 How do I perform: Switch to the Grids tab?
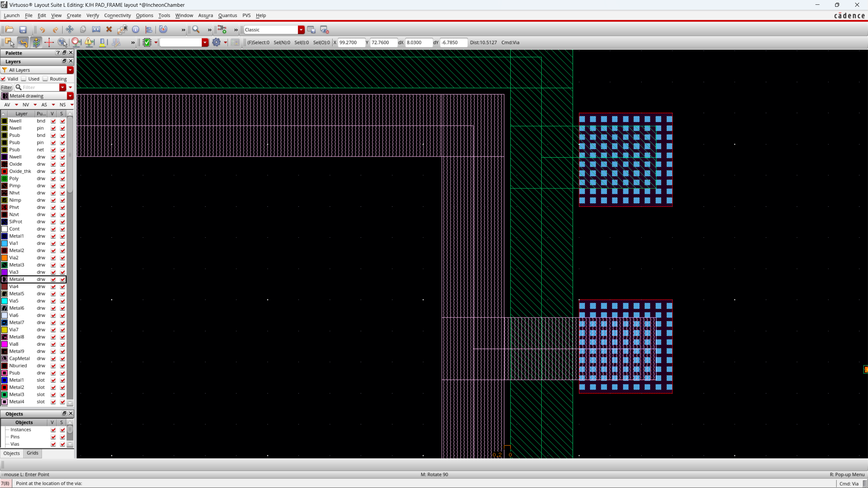tap(33, 453)
